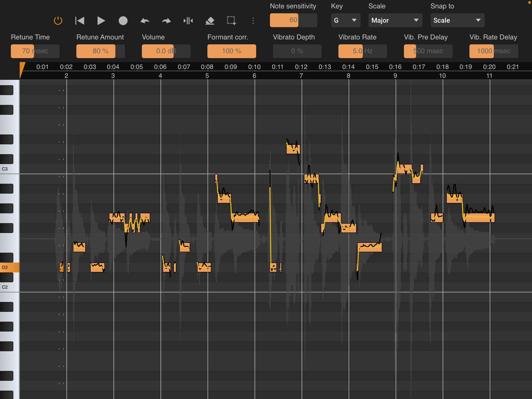Click the record button
The width and height of the screenshot is (532, 399).
pyautogui.click(x=123, y=21)
